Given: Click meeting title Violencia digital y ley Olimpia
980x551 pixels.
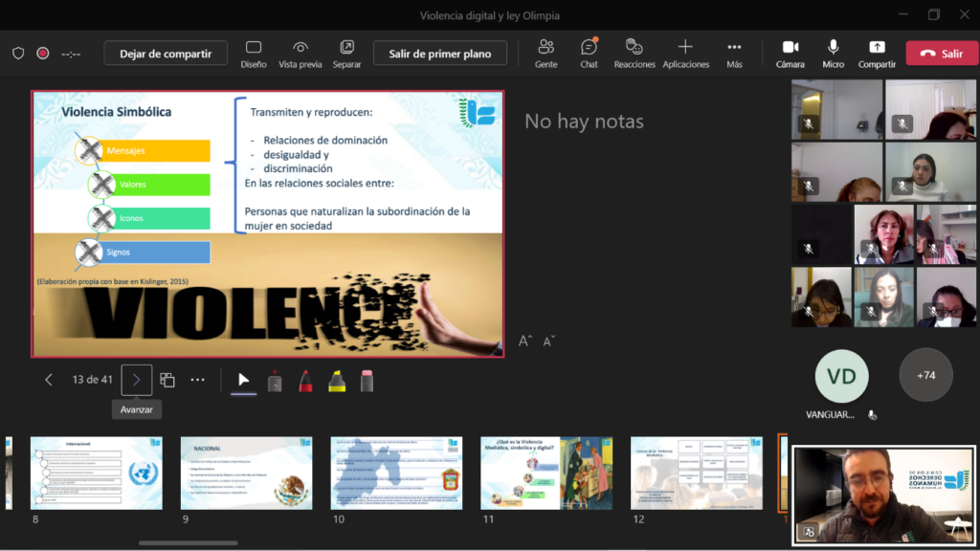Looking at the screenshot, I should point(489,15).
